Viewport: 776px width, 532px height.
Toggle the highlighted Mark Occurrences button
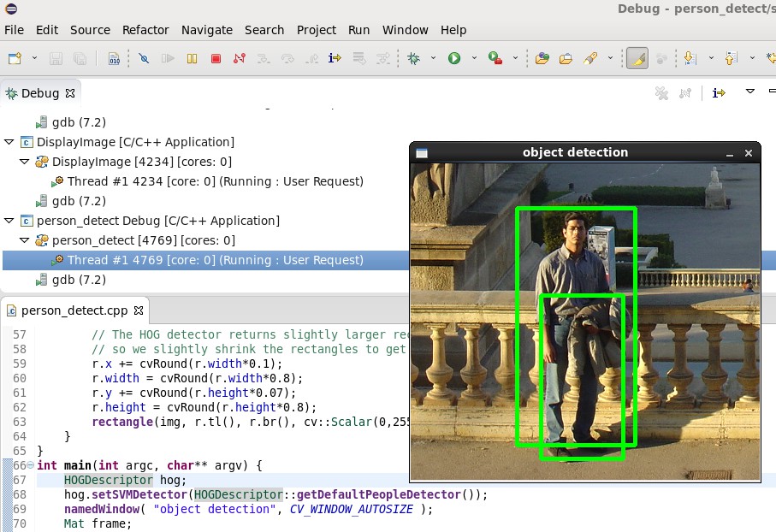pyautogui.click(x=636, y=58)
